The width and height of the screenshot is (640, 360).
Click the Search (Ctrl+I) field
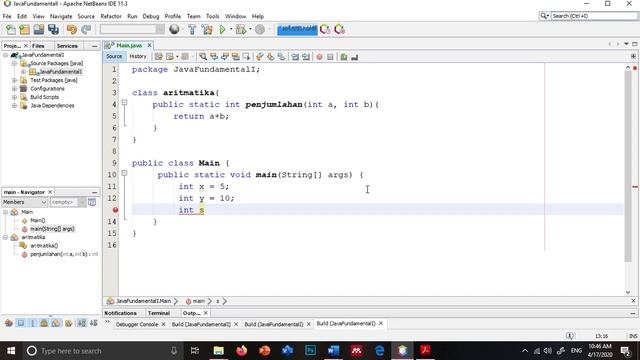[594, 16]
